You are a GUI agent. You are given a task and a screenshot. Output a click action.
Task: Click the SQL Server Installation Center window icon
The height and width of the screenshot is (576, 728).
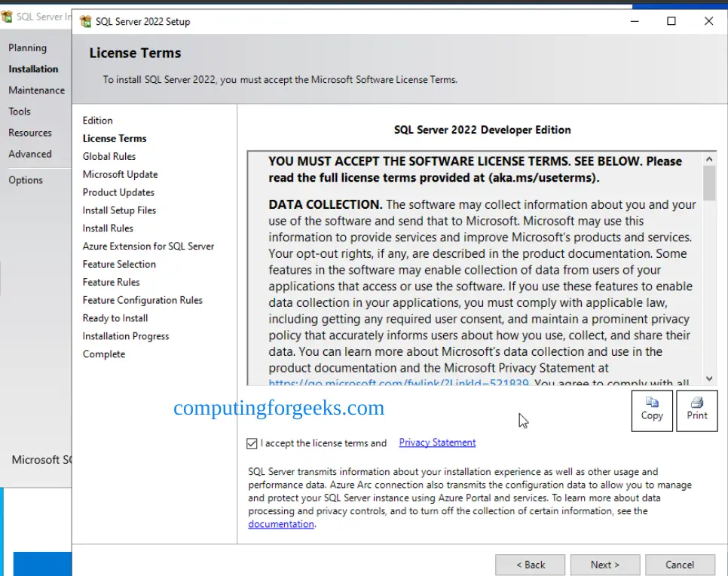7,17
